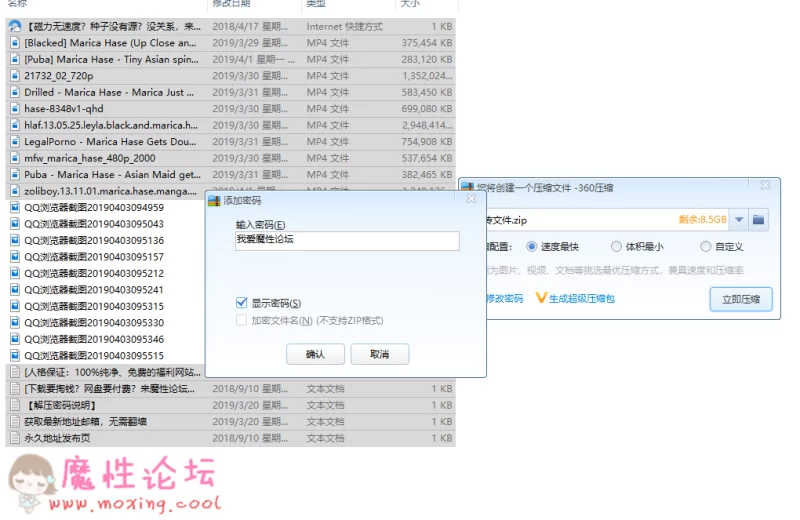Click text document icon of [人格保证 file

15,372
